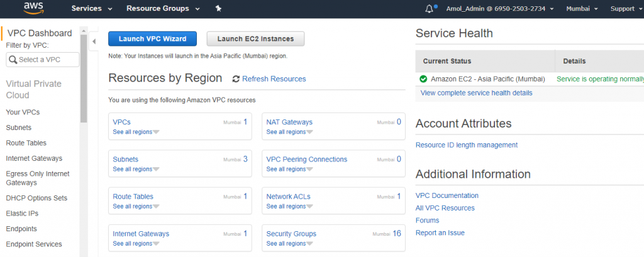
Task: Click the Details column header
Action: point(599,61)
